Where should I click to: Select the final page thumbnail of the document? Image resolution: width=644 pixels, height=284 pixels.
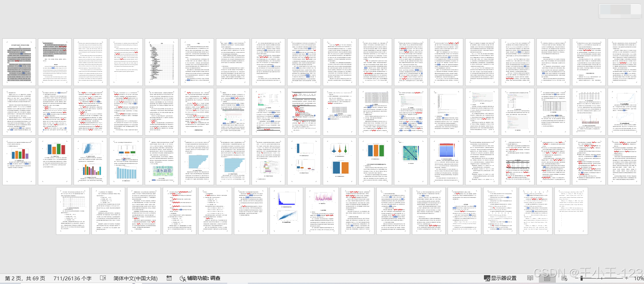coord(571,211)
